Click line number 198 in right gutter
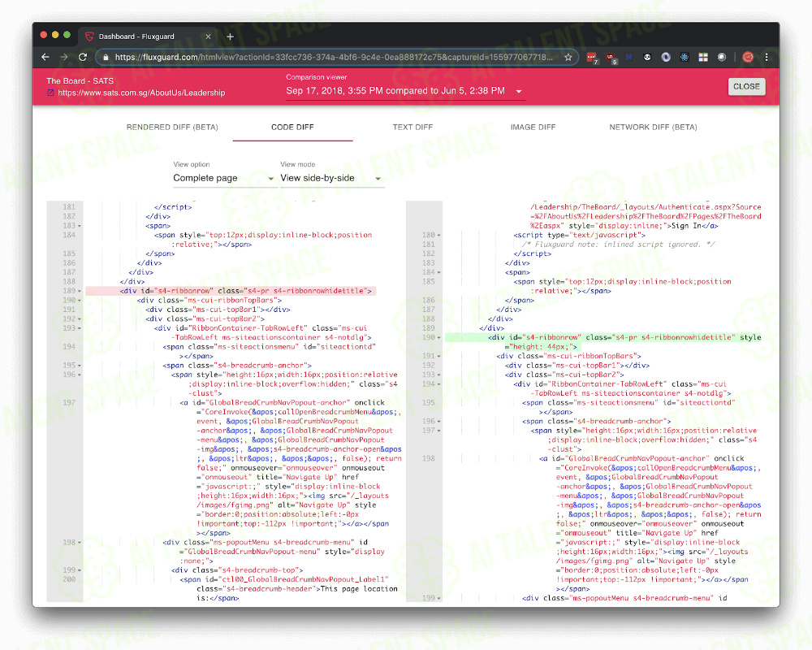The height and width of the screenshot is (650, 812). 428,459
